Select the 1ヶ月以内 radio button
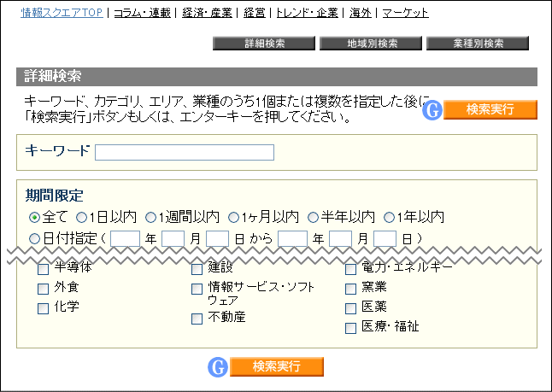 coord(234,218)
